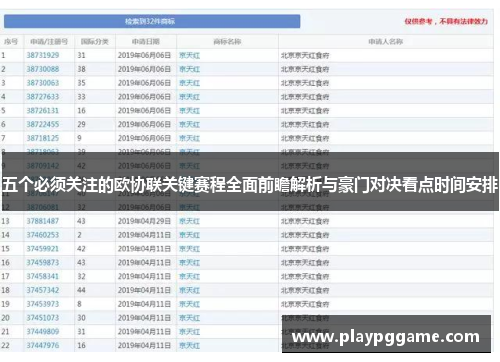Select applicant 北京京天红食府 in row 1
The width and height of the screenshot is (500, 362).
point(305,56)
